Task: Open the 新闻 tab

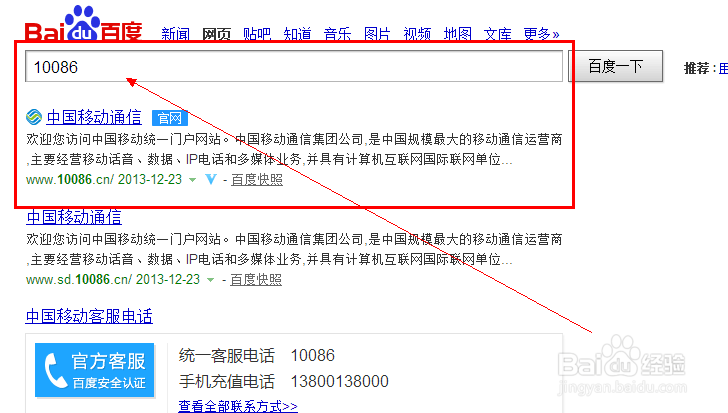Action: coord(176,34)
